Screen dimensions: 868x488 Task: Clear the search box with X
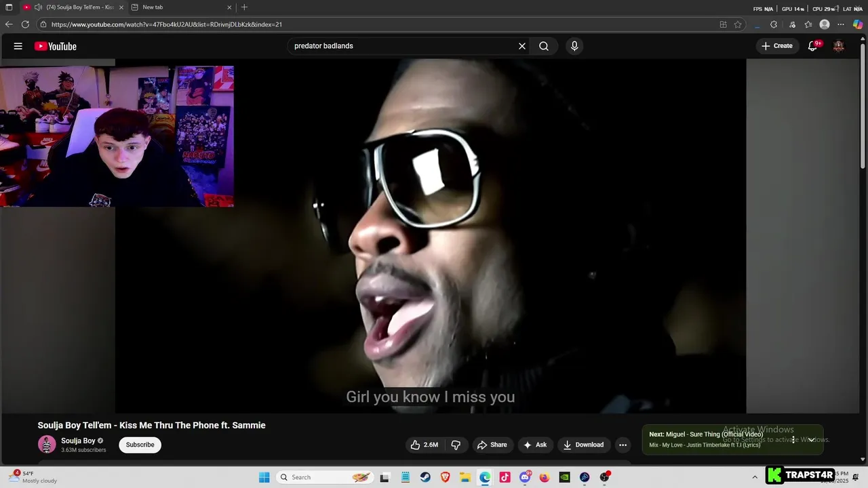(522, 46)
